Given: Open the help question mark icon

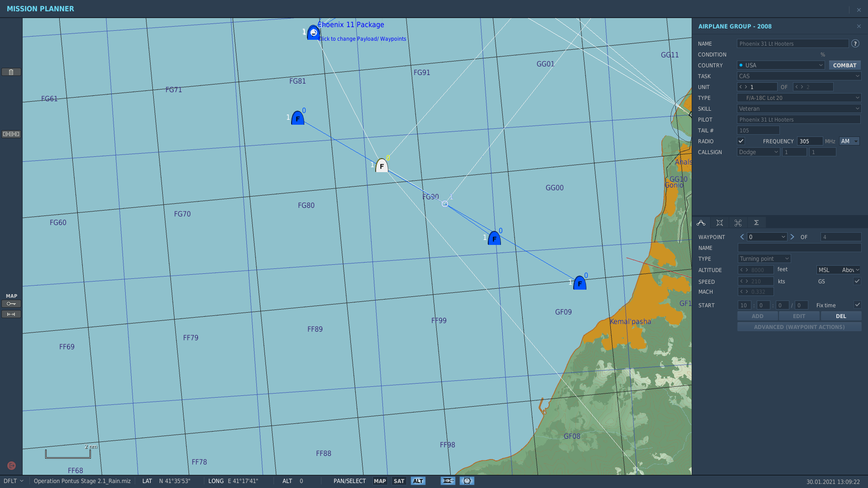Looking at the screenshot, I should [x=855, y=43].
